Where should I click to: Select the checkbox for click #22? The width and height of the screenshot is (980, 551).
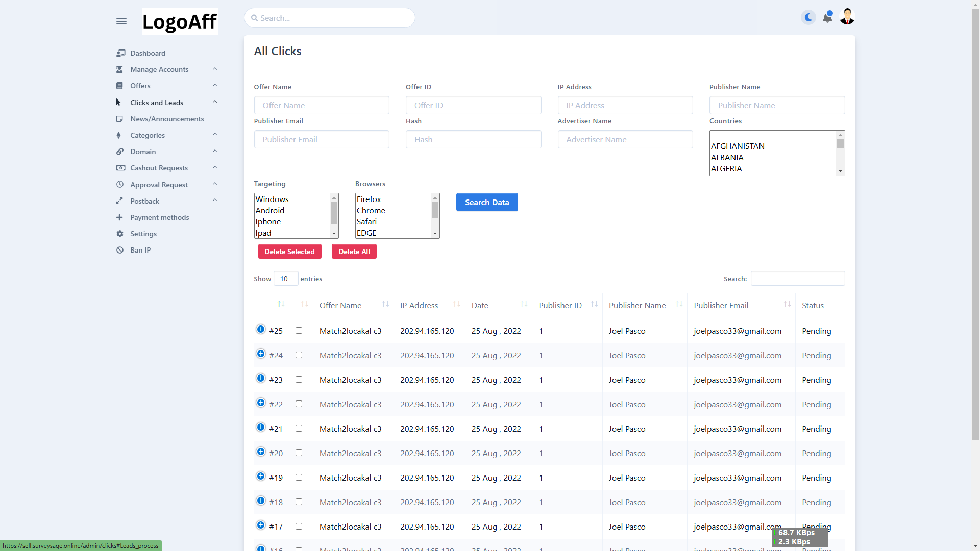299,404
